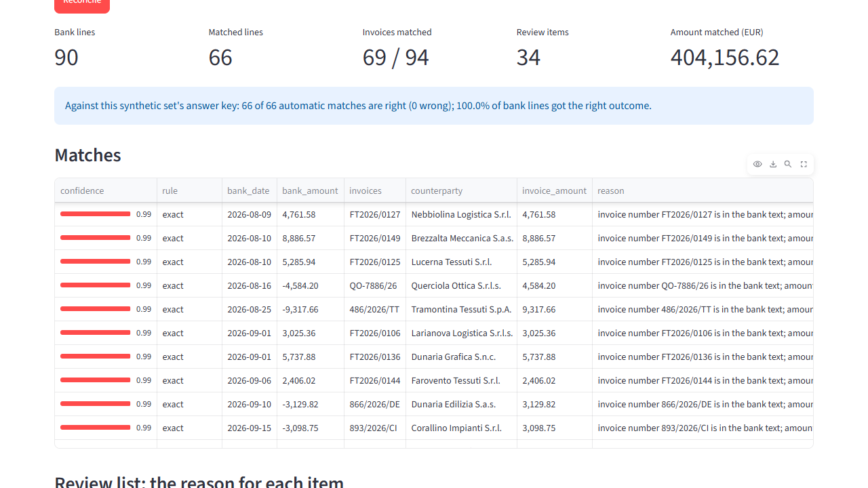Click counterparty Brezzalta Meccanica S.a.s.
Screen dimensions: 868x488
461,238
